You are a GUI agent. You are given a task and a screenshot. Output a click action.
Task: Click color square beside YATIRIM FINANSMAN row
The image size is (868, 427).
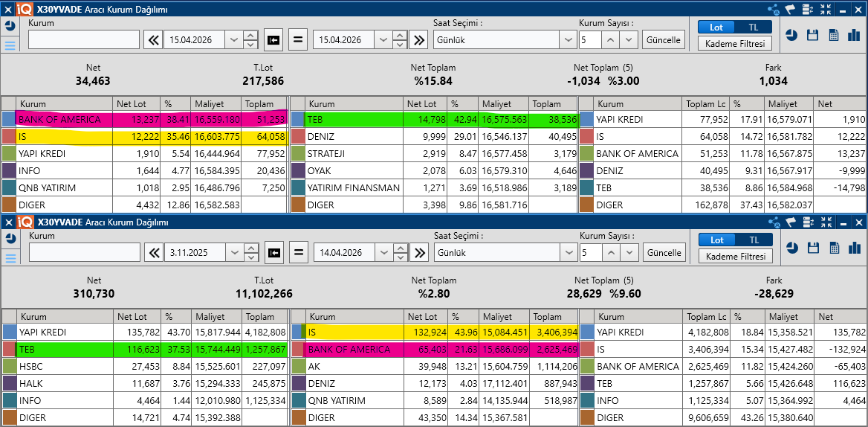[x=298, y=187]
